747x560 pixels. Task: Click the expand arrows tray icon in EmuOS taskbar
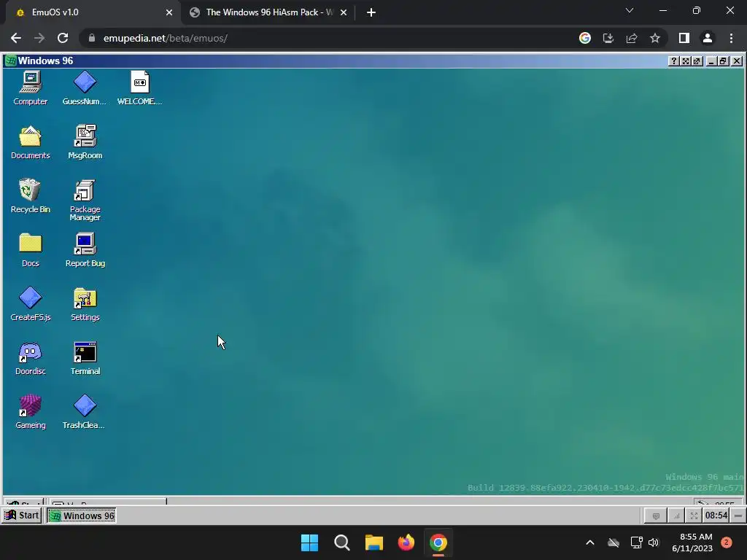pos(694,516)
